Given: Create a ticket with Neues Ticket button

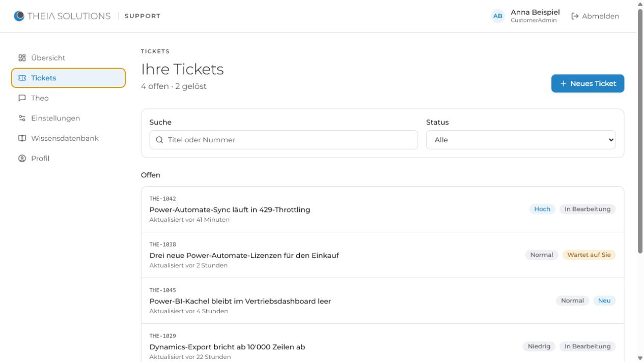Looking at the screenshot, I should coord(587,83).
